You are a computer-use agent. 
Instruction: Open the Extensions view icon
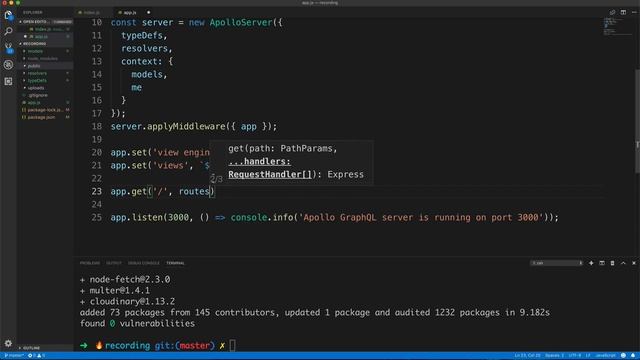(x=8, y=81)
